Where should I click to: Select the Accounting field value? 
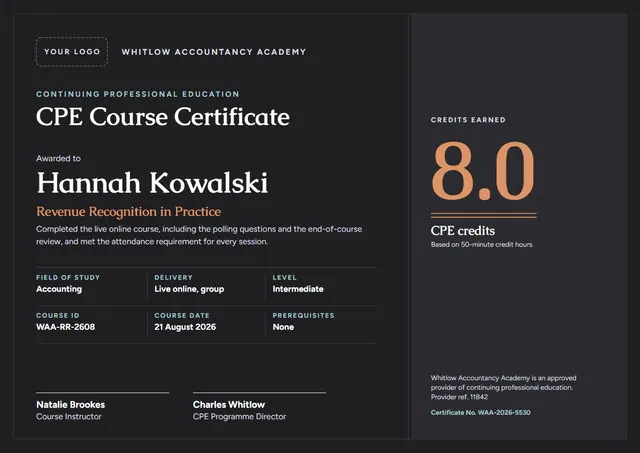pos(59,289)
